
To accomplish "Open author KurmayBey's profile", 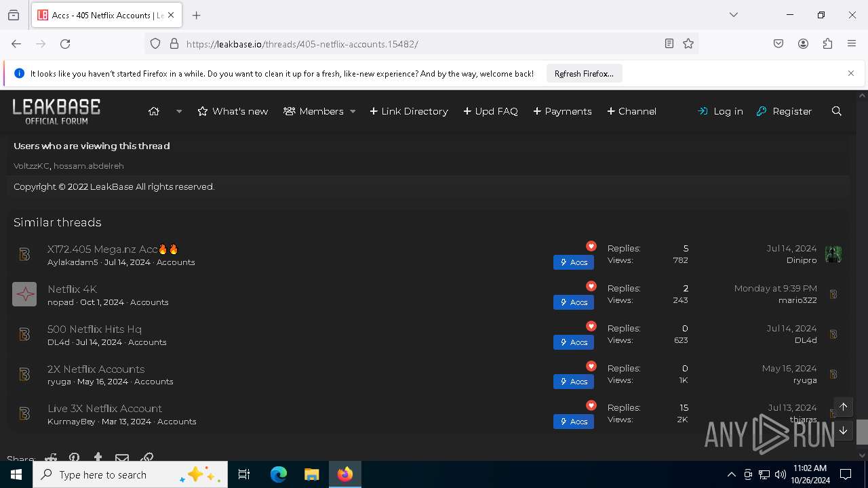I will pos(71,421).
